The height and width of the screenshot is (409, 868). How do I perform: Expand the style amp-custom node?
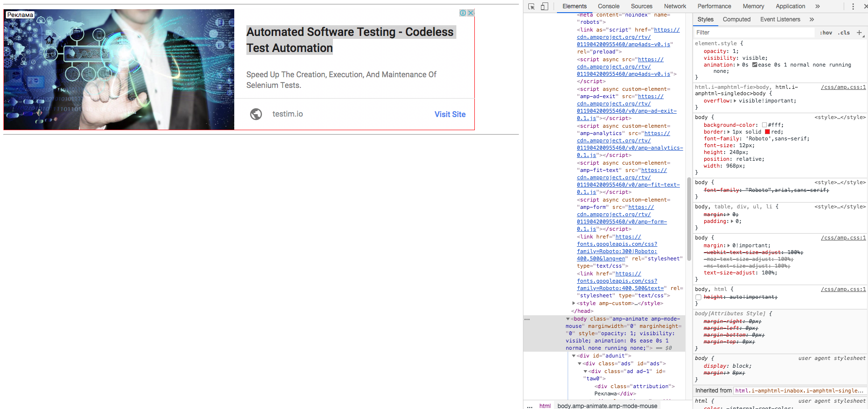[x=574, y=303]
